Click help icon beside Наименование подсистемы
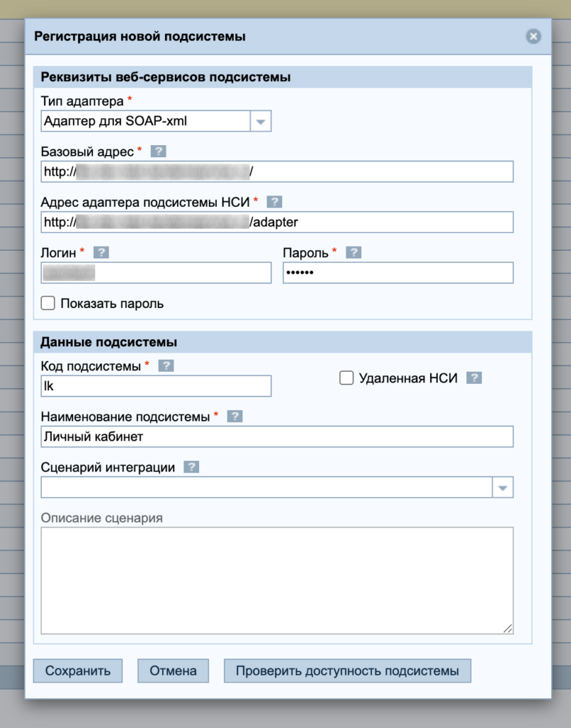Image resolution: width=571 pixels, height=728 pixels. tap(235, 417)
